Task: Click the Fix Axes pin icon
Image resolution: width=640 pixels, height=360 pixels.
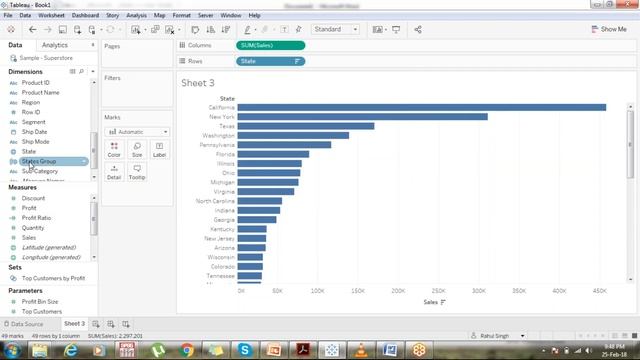Action: pos(299,29)
